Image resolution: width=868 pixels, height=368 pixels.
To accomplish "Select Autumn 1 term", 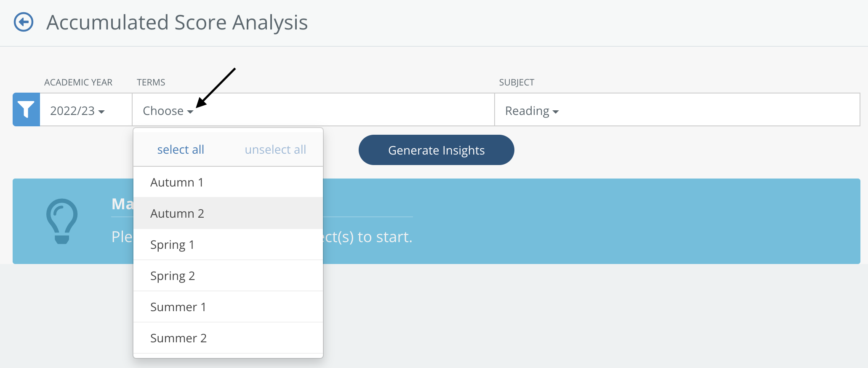I will coord(228,182).
